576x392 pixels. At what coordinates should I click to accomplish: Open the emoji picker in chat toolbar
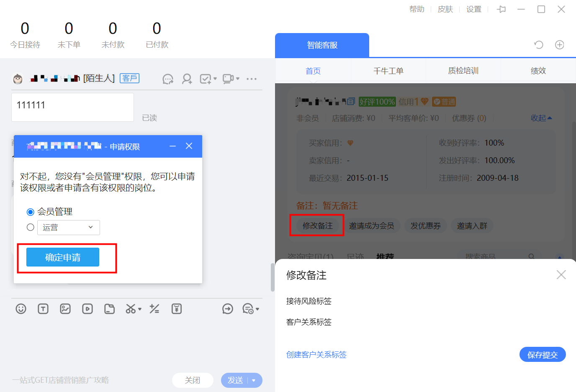21,309
